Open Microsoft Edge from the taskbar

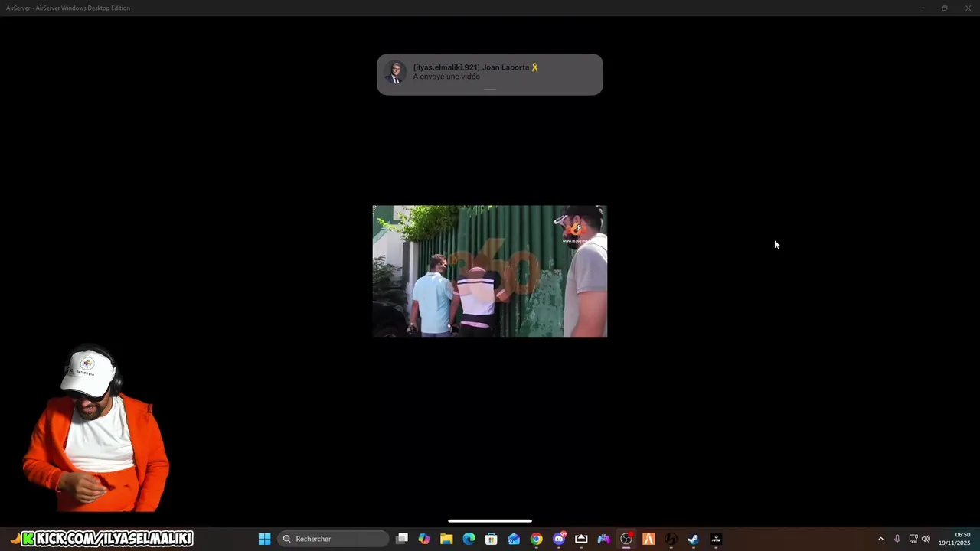tap(469, 539)
